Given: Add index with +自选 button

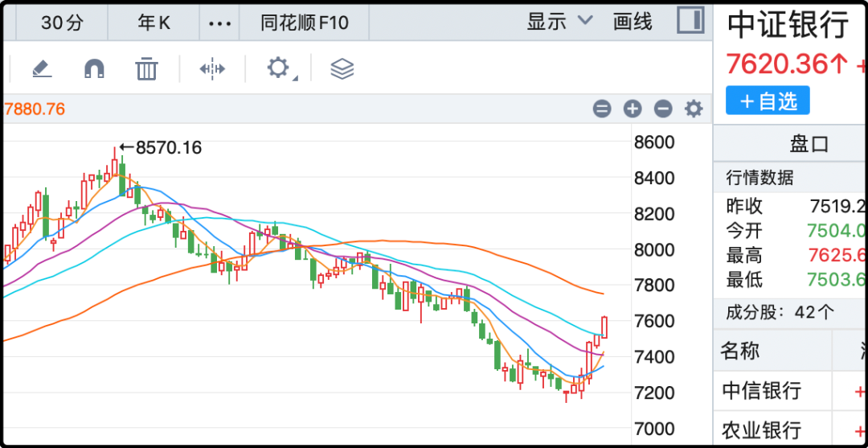Looking at the screenshot, I should pos(768,101).
